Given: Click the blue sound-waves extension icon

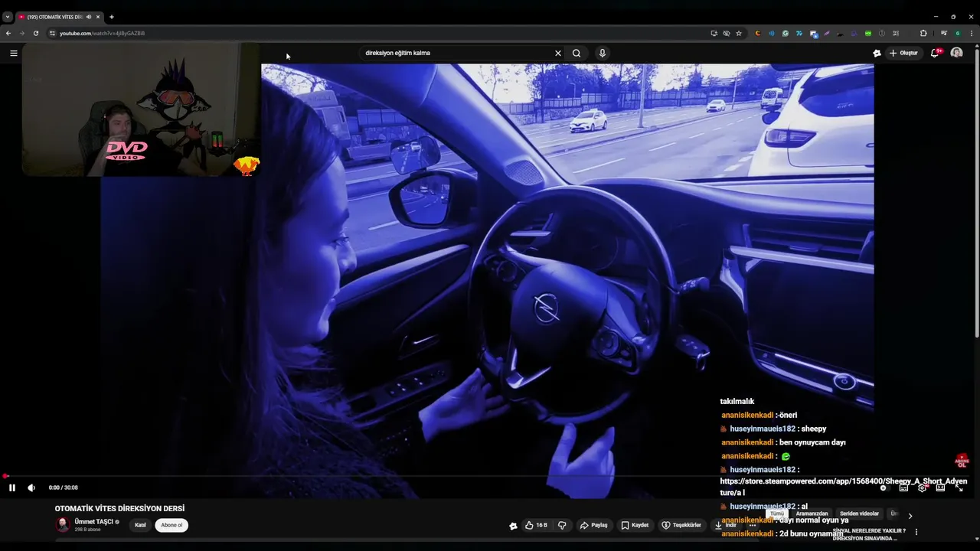Looking at the screenshot, I should pyautogui.click(x=772, y=33).
